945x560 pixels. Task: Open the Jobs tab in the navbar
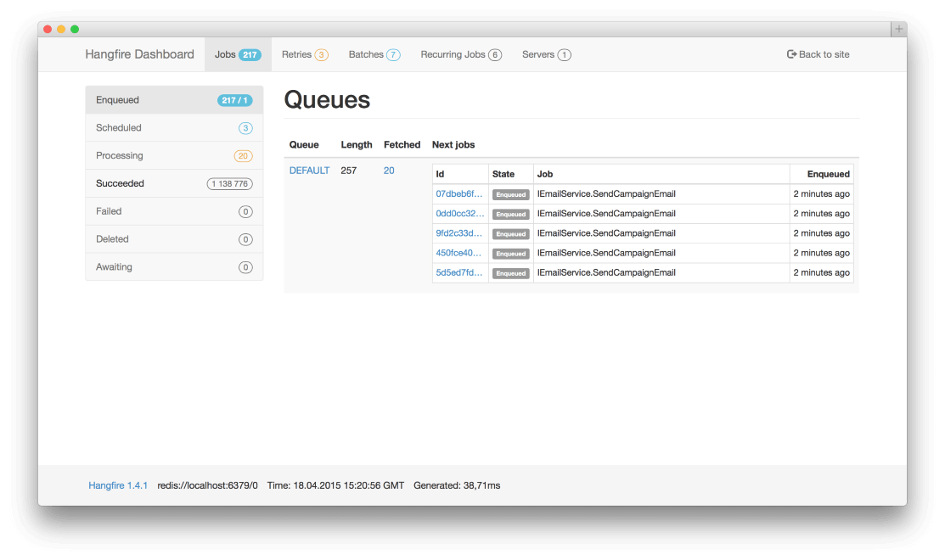coord(225,54)
